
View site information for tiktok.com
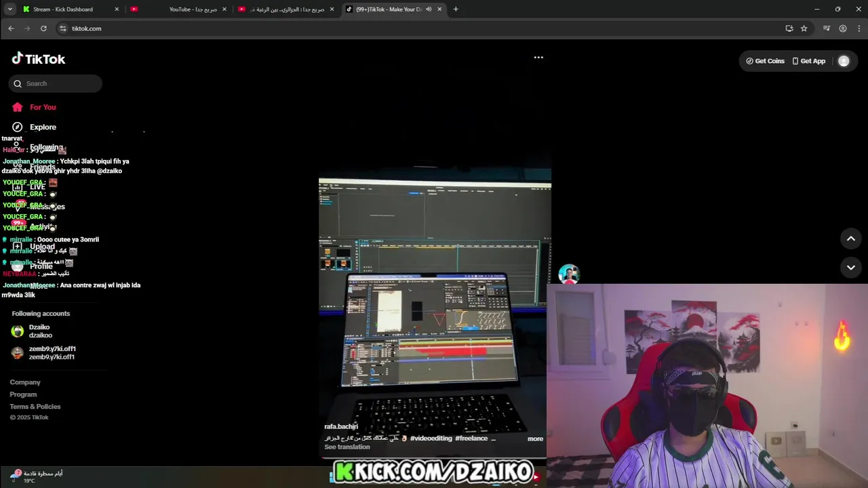pyautogui.click(x=62, y=28)
